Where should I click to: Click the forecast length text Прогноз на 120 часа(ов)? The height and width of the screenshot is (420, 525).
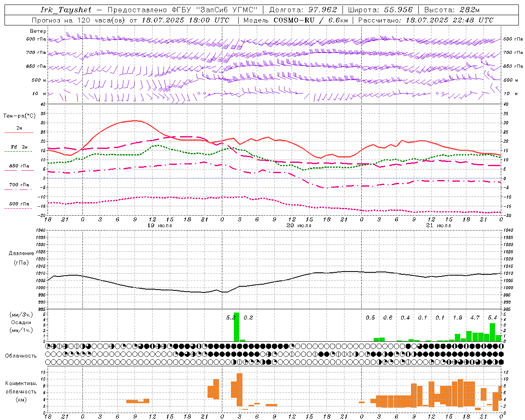click(79, 20)
